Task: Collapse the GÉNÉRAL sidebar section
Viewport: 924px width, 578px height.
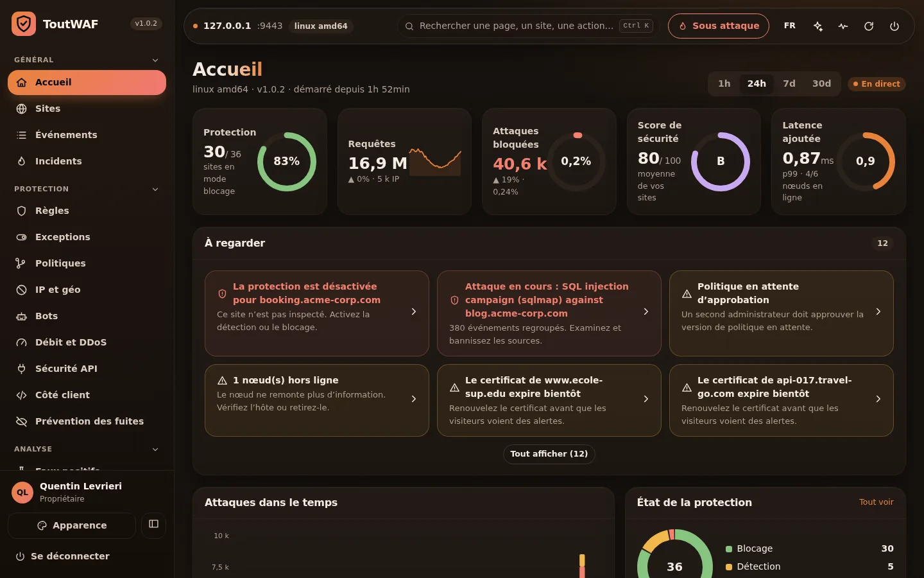Action: coord(155,60)
